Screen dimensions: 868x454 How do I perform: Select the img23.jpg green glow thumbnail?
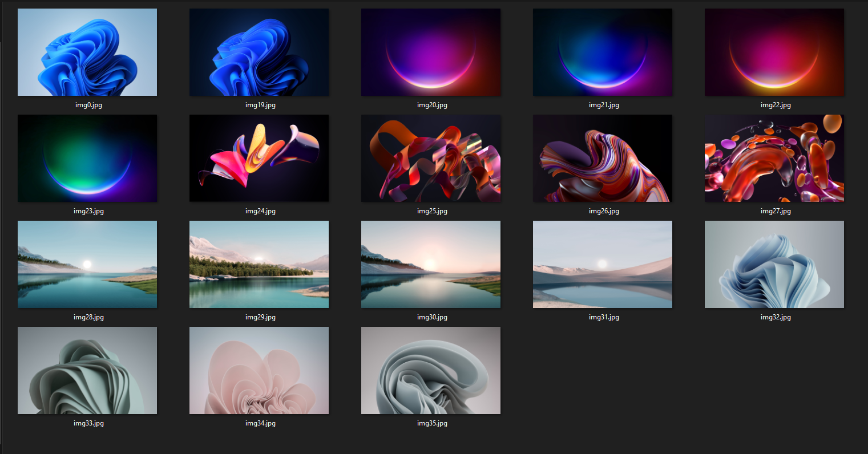(87, 158)
